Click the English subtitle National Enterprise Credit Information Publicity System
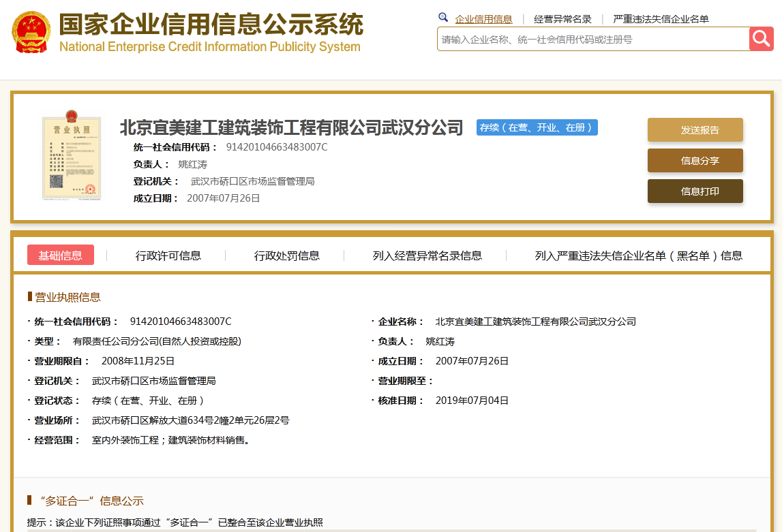Screen dimensions: 782x532 209,47
